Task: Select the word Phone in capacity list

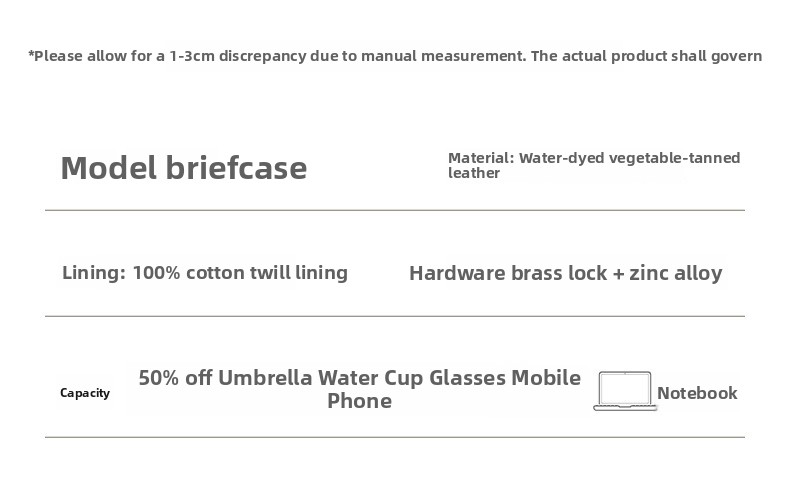Action: click(x=359, y=401)
